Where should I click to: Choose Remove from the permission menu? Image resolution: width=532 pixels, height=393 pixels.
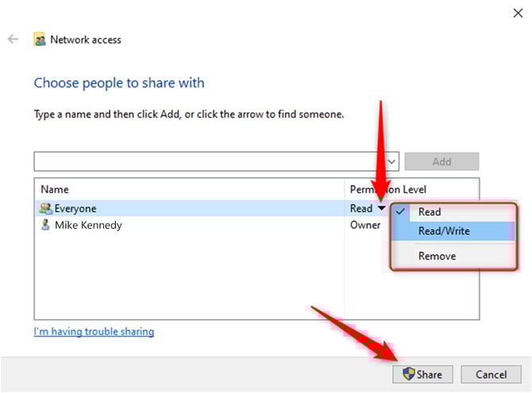tap(437, 256)
